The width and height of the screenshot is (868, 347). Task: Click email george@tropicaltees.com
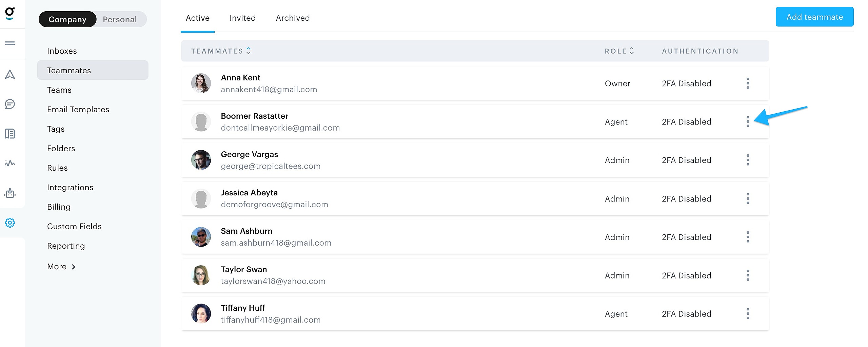pos(271,166)
